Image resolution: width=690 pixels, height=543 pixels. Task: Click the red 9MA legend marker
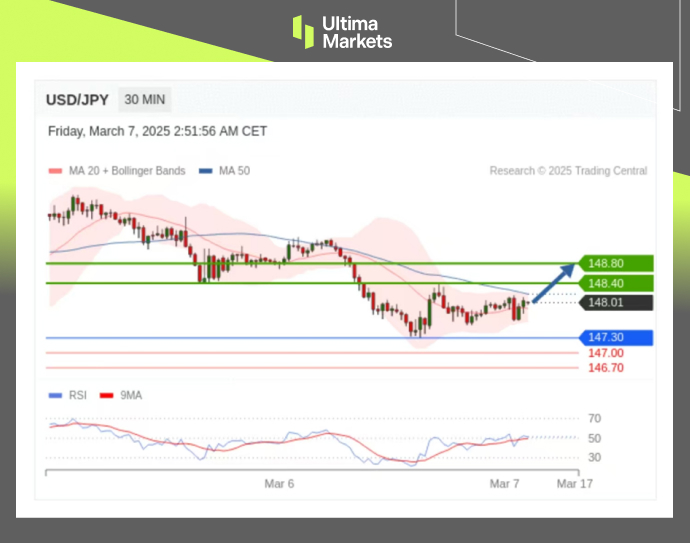click(107, 395)
